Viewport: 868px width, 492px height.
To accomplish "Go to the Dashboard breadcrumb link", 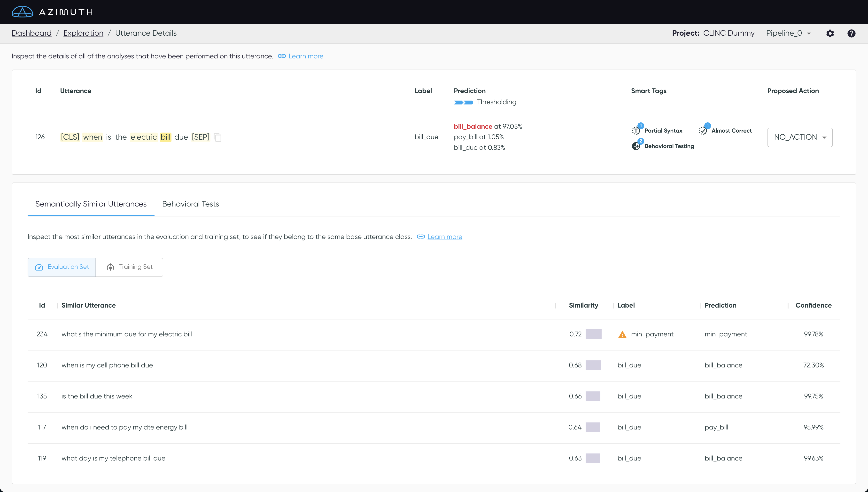I will 31,33.
